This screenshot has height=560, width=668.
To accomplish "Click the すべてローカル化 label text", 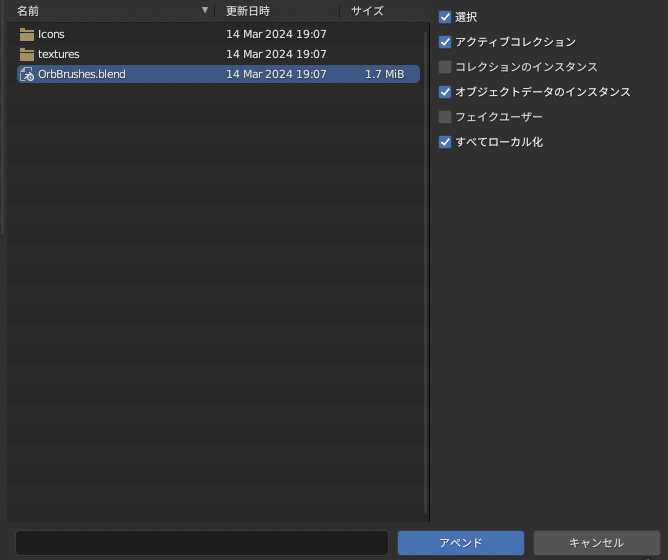I will tap(499, 142).
